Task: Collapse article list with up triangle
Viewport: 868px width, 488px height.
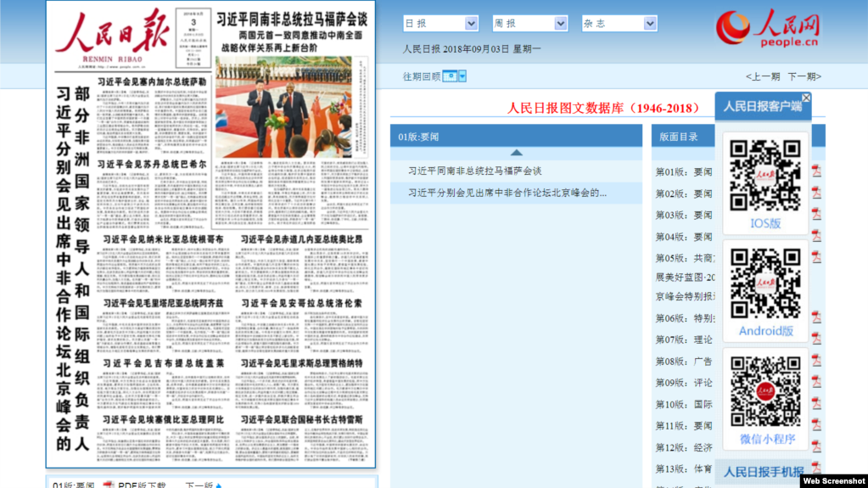Action: point(516,152)
